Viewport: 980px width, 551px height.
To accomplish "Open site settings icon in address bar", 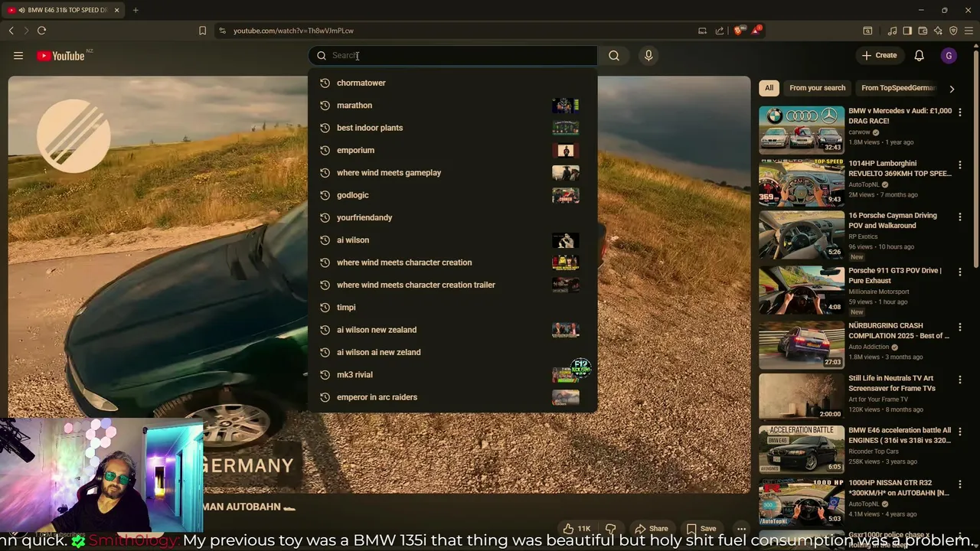I will [x=222, y=31].
